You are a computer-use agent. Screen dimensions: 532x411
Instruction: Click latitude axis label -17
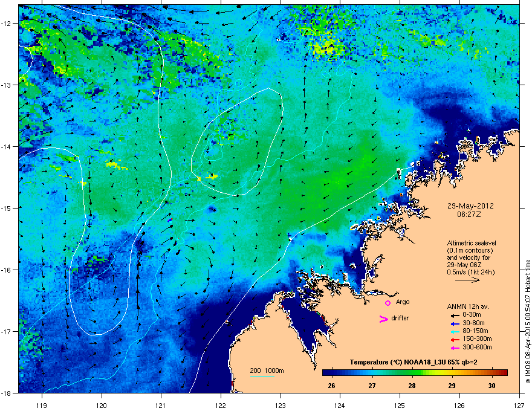[6, 331]
